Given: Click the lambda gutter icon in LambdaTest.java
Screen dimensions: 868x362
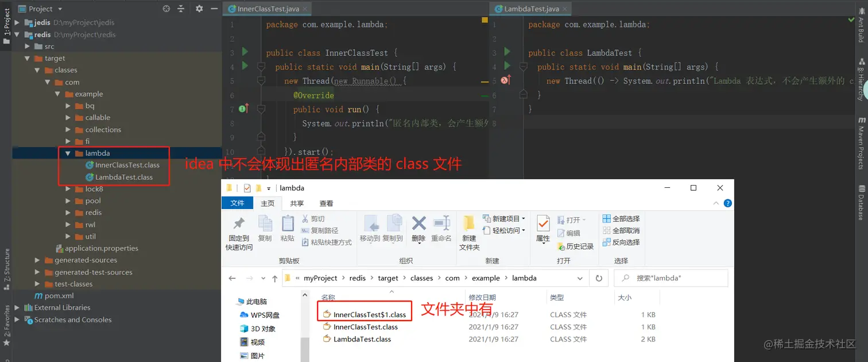Looking at the screenshot, I should point(506,80).
